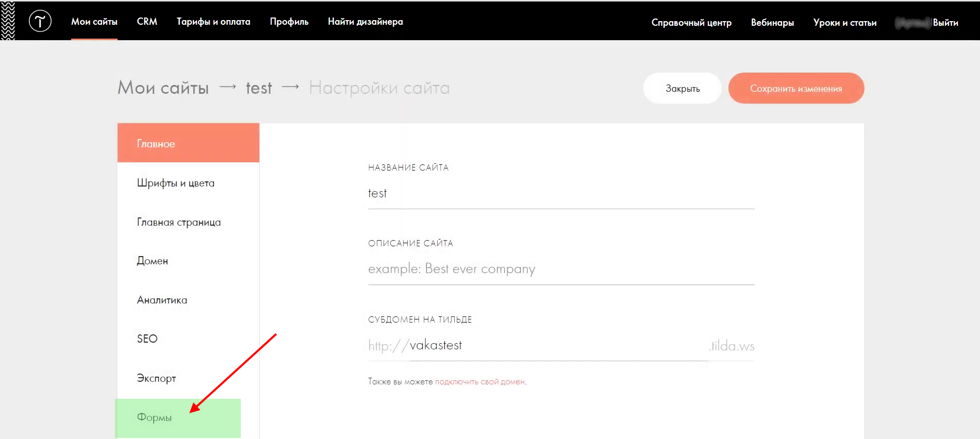Open the Справочный центр link

click(691, 23)
